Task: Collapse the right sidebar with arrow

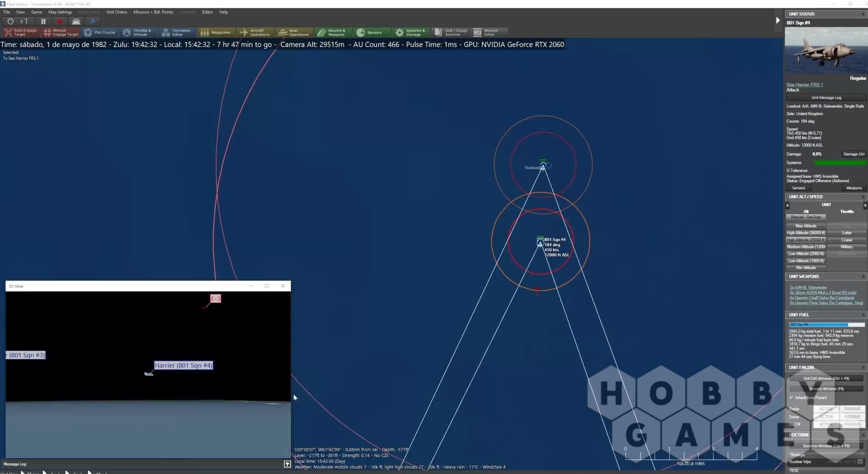Action: click(x=778, y=21)
